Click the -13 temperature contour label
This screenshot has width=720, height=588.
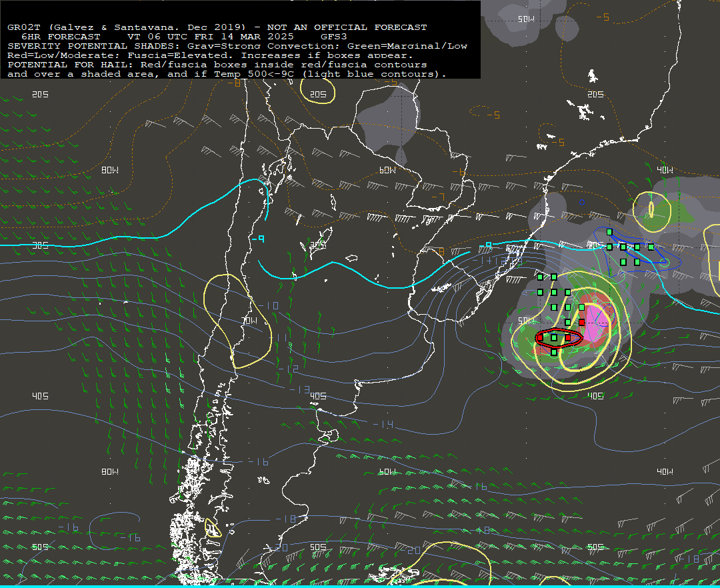pos(299,389)
